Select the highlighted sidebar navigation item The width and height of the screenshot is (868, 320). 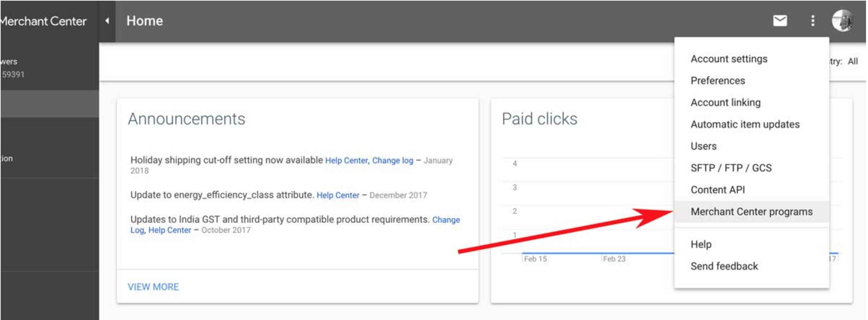[49, 104]
